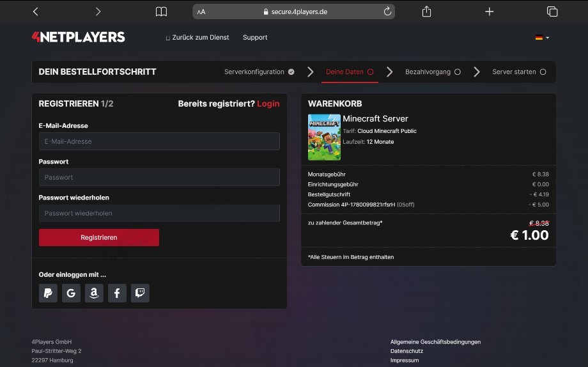Select the Serverkonfiguration progress step
The height and width of the screenshot is (367, 588).
point(259,72)
